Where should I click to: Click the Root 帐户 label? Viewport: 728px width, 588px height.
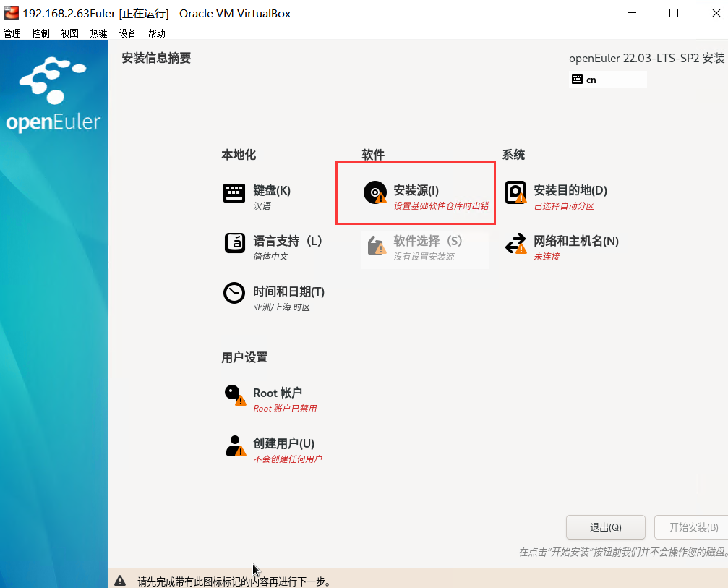tap(278, 393)
